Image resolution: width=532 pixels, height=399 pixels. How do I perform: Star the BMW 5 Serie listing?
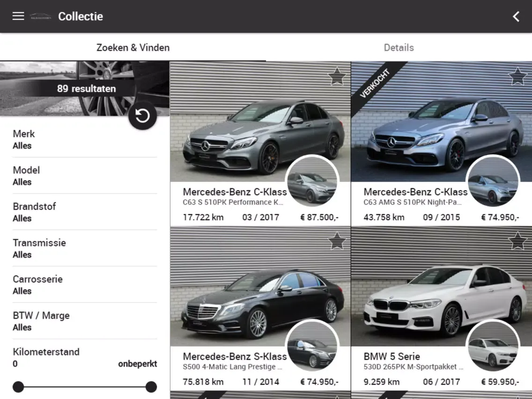(x=518, y=241)
